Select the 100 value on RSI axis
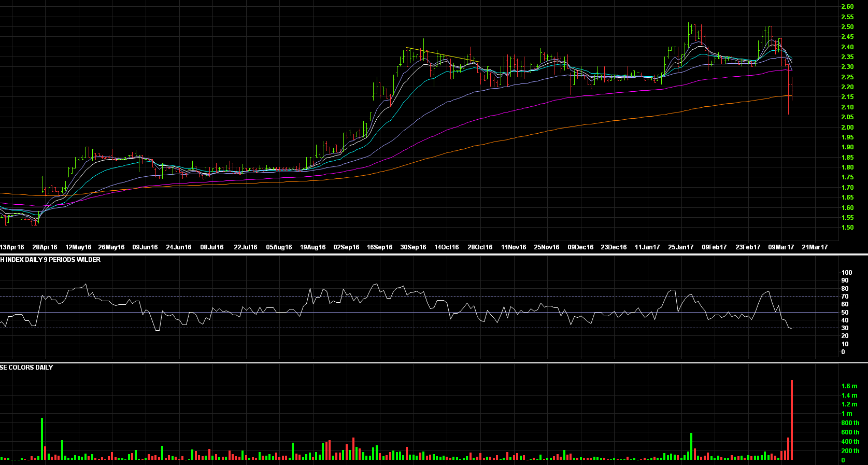This screenshot has height=465, width=868. (847, 273)
